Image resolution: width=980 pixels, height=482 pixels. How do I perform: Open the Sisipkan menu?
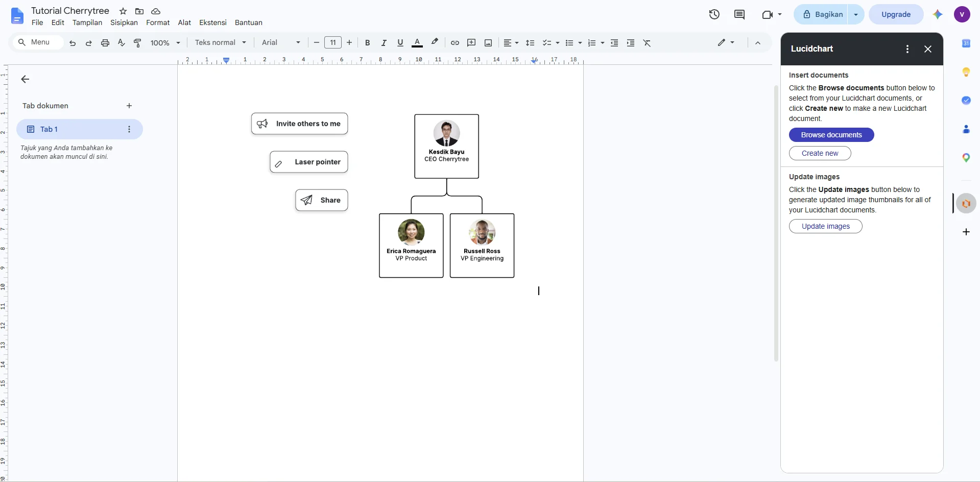124,22
